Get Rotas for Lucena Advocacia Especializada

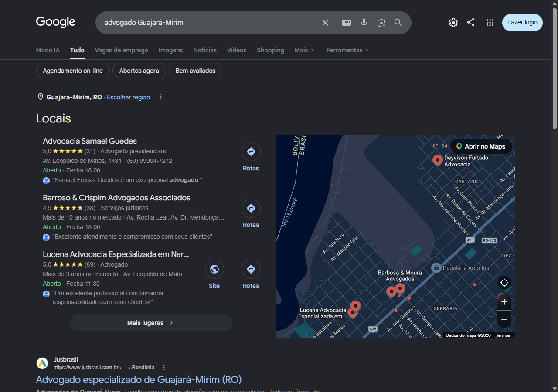[x=251, y=275]
